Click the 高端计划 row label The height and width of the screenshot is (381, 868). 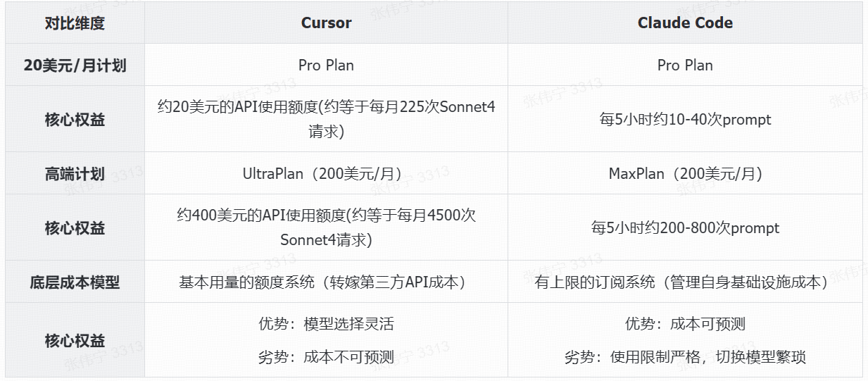(74, 174)
